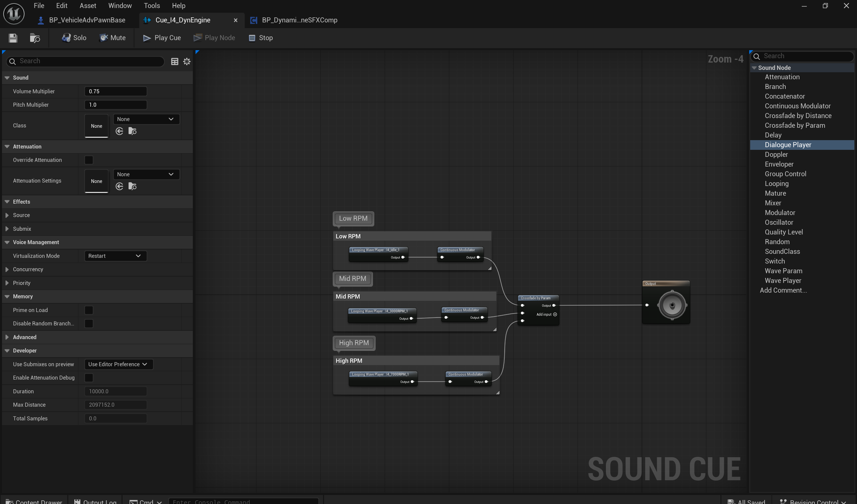Viewport: 857px width, 504px height.
Task: Open the details property matrix grid icon
Action: point(174,61)
